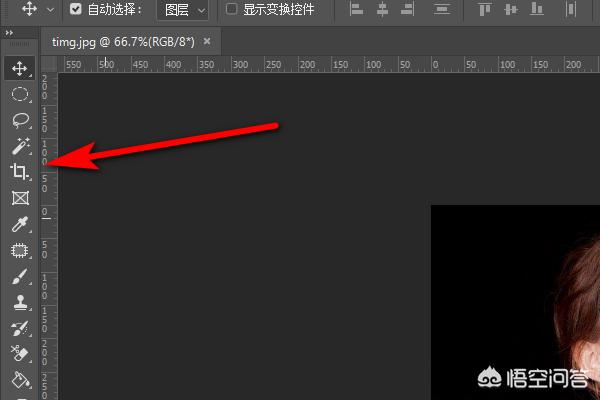Open the 图层 auto-select dropdown
This screenshot has width=600, height=400.
(183, 10)
